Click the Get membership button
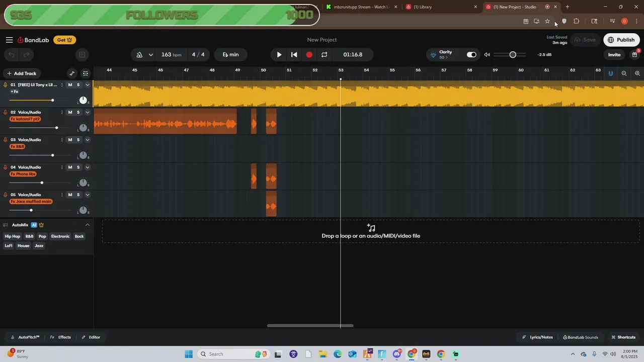 [x=64, y=40]
